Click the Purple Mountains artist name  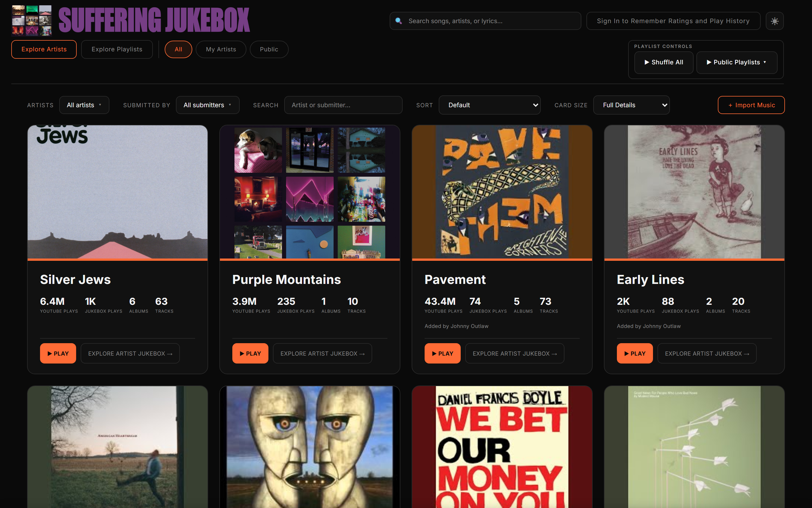[x=286, y=279]
